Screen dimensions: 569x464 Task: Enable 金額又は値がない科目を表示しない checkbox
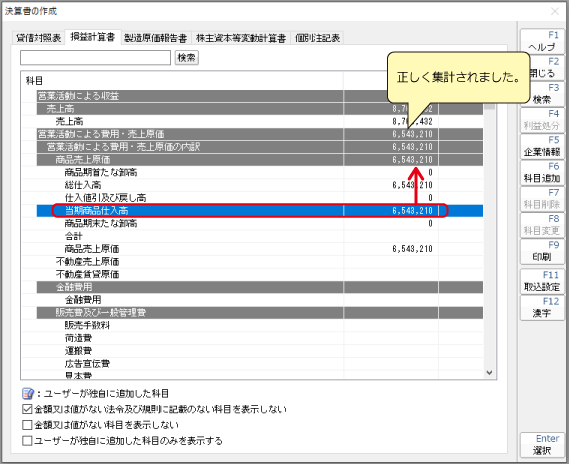[27, 425]
